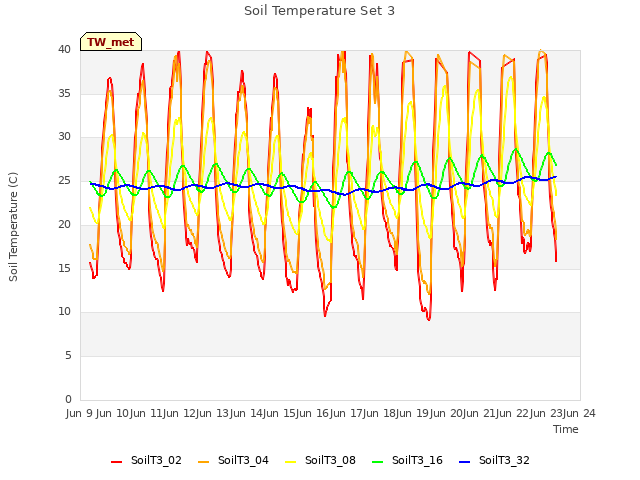
Task: Click the chart title Soil Temperature Set 3
Action: tap(320, 11)
